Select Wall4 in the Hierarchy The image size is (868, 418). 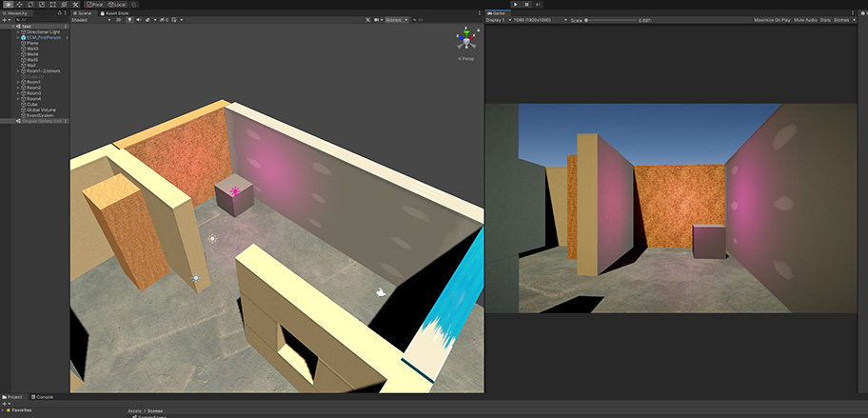coord(32,54)
